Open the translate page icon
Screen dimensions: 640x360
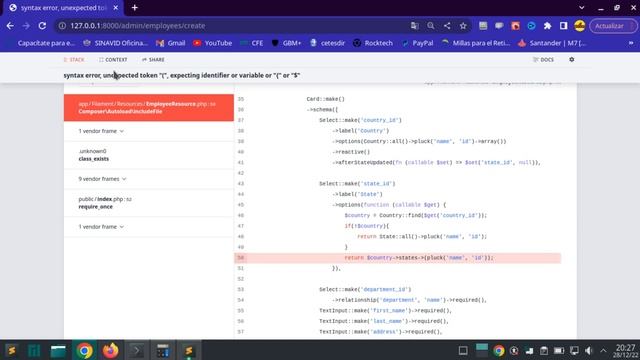[x=415, y=26]
